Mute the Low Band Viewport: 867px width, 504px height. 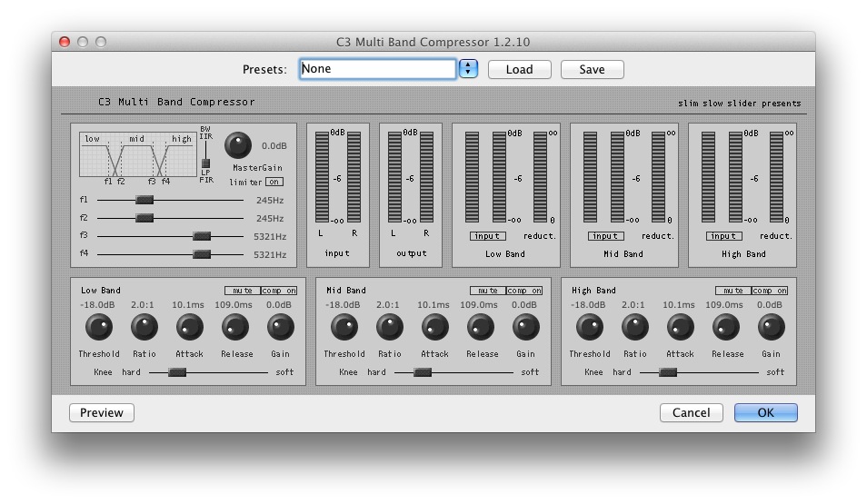tap(241, 291)
